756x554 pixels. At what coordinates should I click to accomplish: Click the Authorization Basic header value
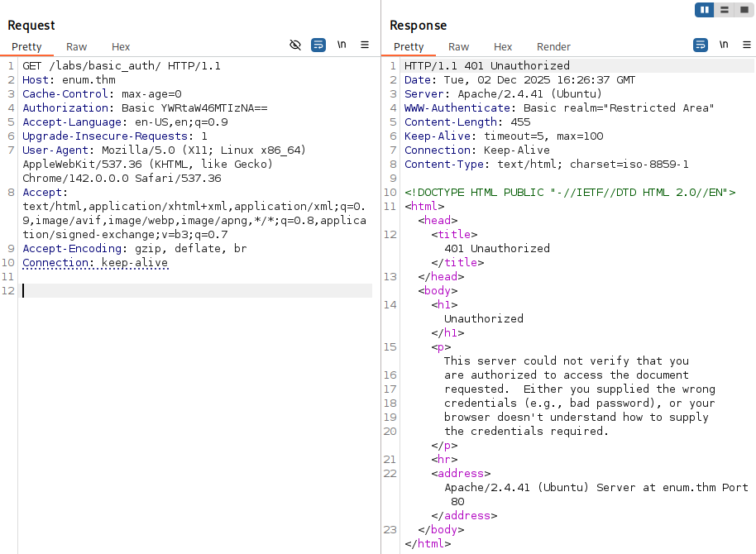(x=194, y=108)
